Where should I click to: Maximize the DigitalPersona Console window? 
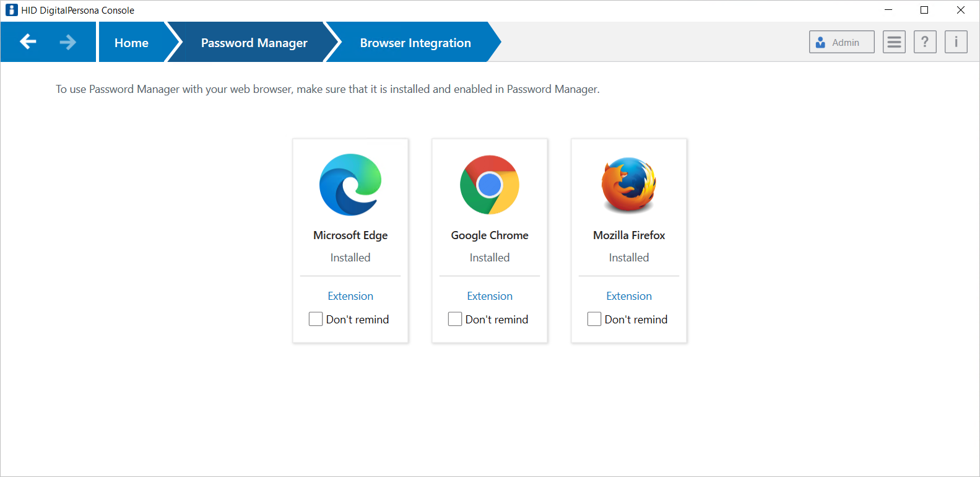[924, 10]
